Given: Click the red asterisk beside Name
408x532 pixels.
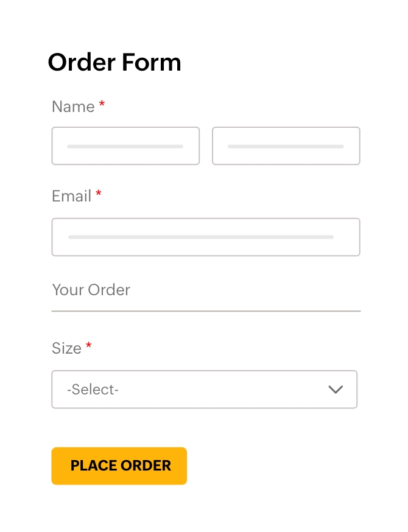Looking at the screenshot, I should point(102,105).
